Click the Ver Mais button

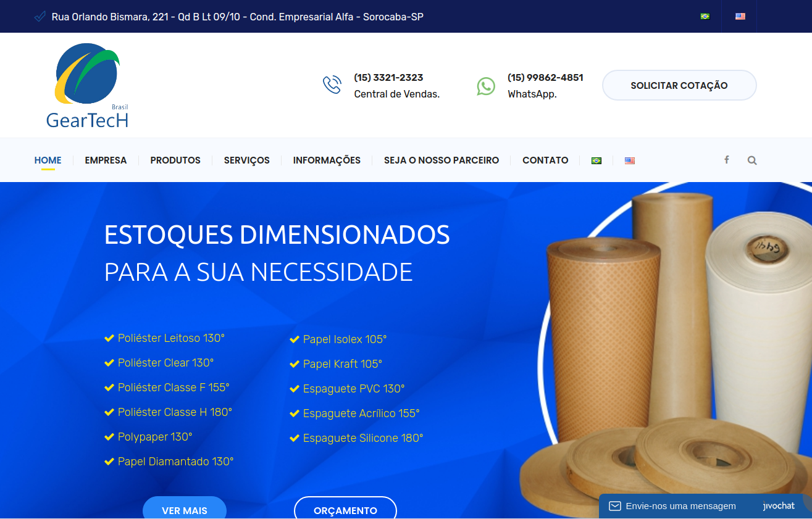tap(185, 509)
